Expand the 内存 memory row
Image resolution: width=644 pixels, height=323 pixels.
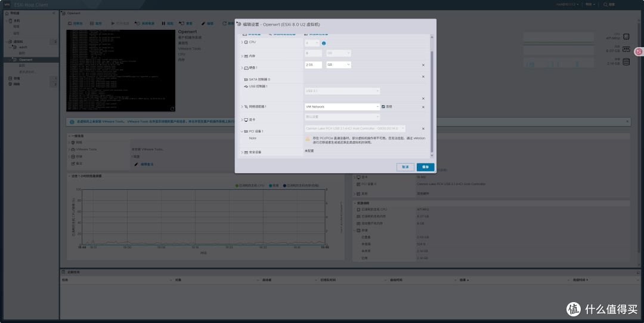point(242,56)
